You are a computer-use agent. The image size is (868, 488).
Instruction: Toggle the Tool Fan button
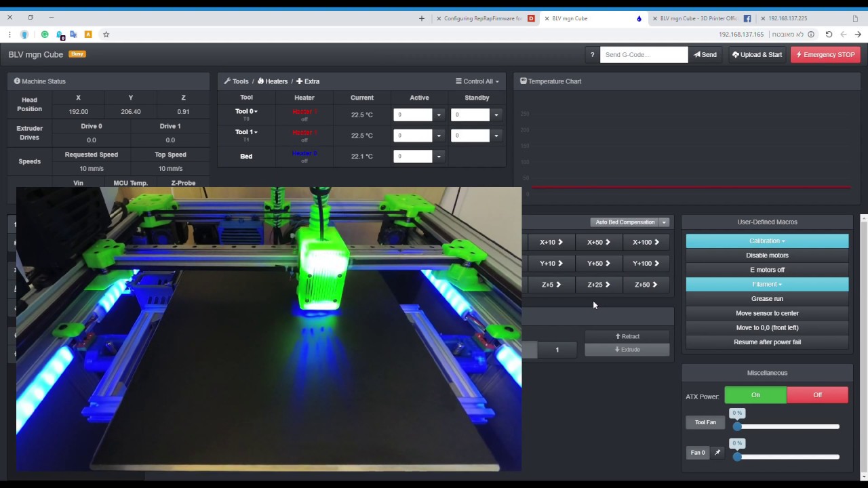(705, 422)
